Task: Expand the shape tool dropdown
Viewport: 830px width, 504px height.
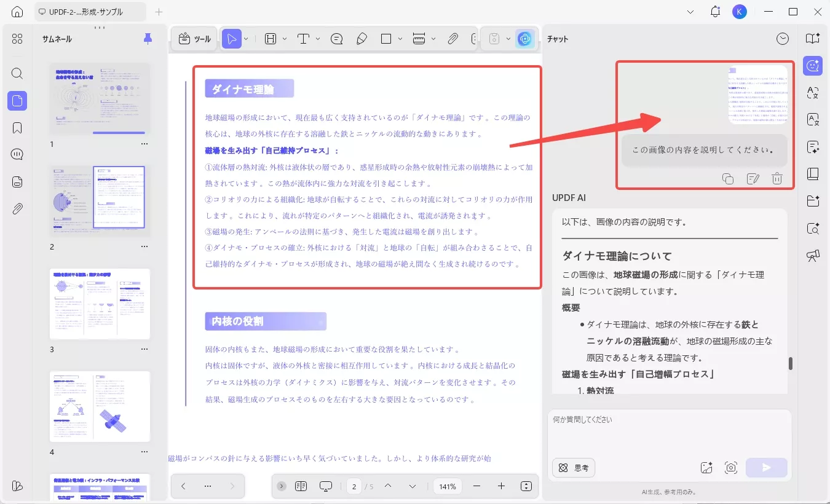Action: [x=400, y=38]
